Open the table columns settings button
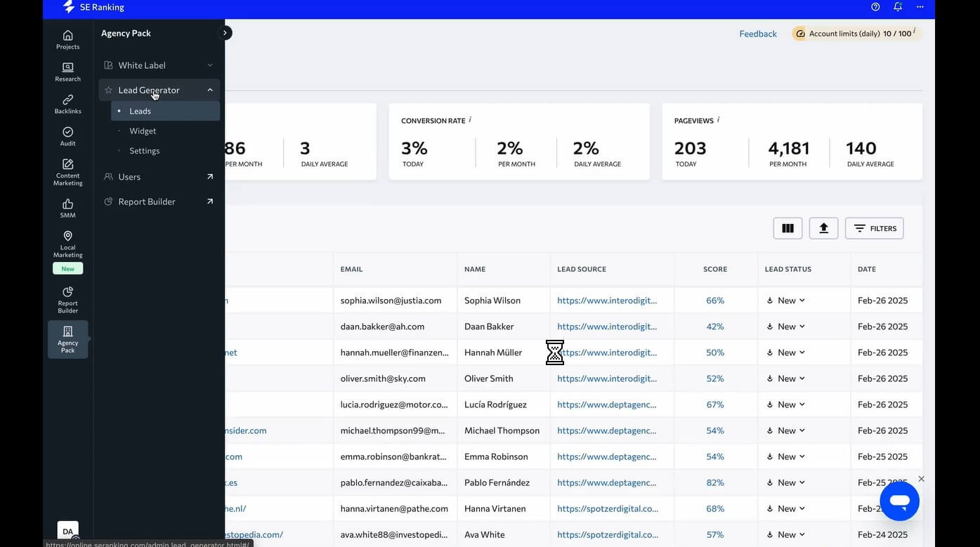980x547 pixels. tap(788, 228)
